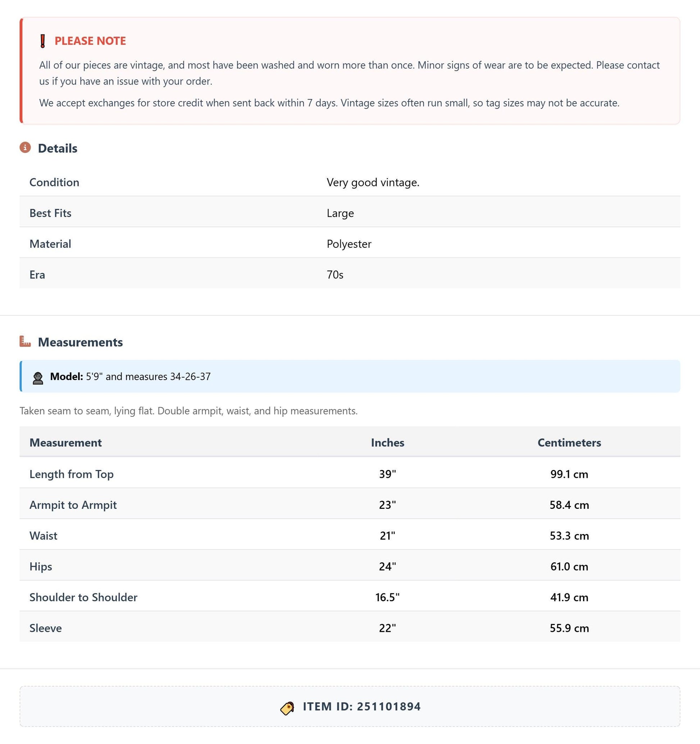Screen dimensions: 700x744
Task: Click the Inches column header
Action: (387, 442)
